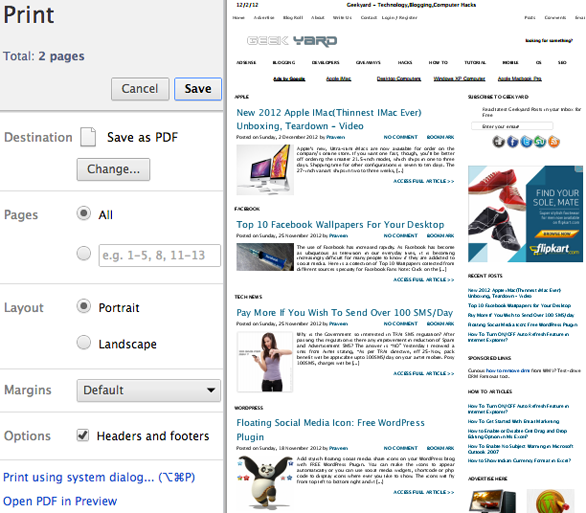The width and height of the screenshot is (586, 513).
Task: Select the All pages radio button
Action: [x=84, y=213]
